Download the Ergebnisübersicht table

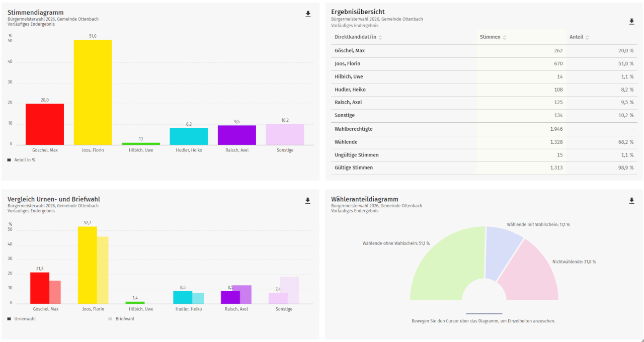click(631, 22)
